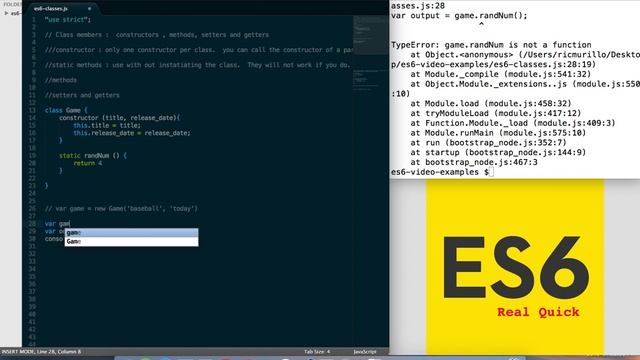
Task: Click the 'constructor (title, release_date){' line
Action: point(120,118)
